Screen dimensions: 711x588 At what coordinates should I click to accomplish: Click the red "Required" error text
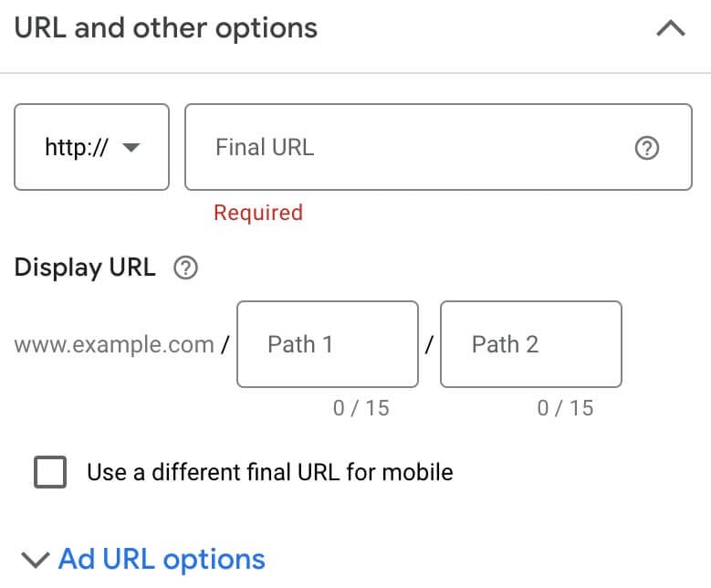[x=257, y=213]
